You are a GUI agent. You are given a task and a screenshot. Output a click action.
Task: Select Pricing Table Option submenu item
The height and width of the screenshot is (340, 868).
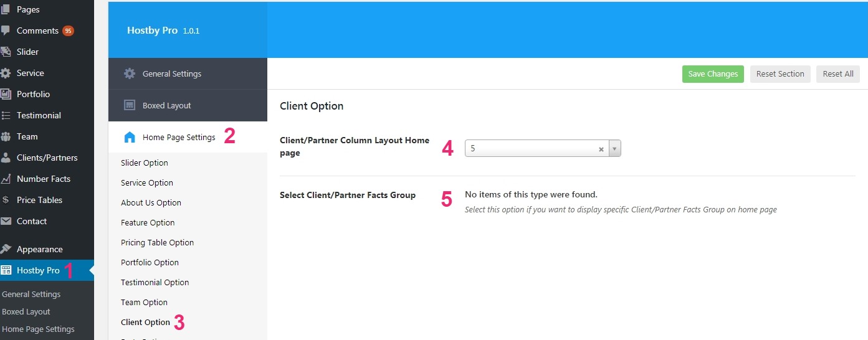click(x=157, y=242)
